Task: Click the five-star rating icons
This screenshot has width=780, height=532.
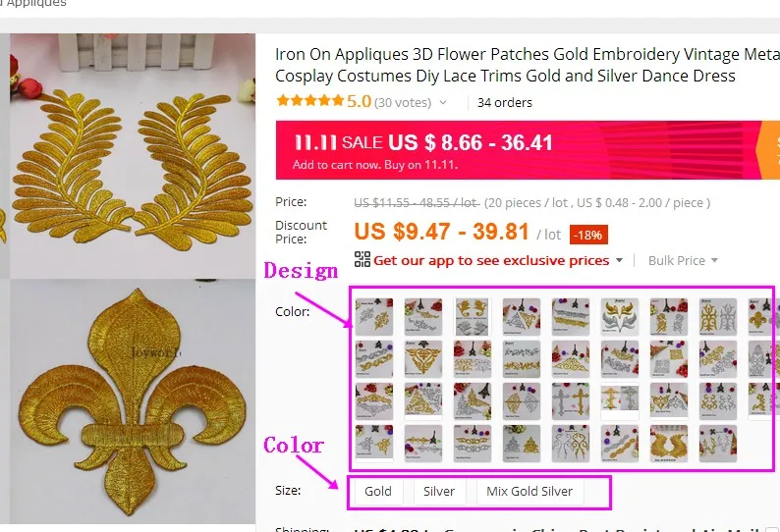Action: pos(309,101)
